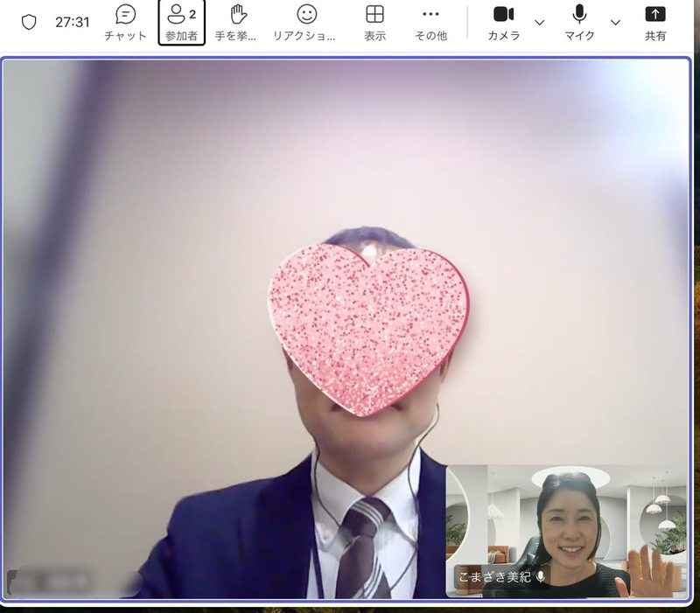
Task: Raise your hand in the meeting
Action: point(236,22)
